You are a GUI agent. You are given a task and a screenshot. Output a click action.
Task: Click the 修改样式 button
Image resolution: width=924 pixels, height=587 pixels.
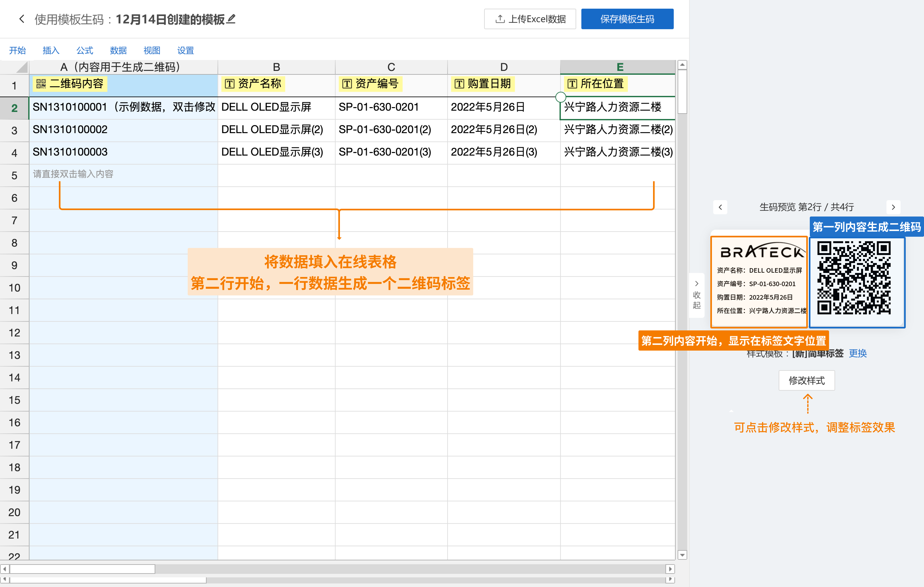[807, 380]
